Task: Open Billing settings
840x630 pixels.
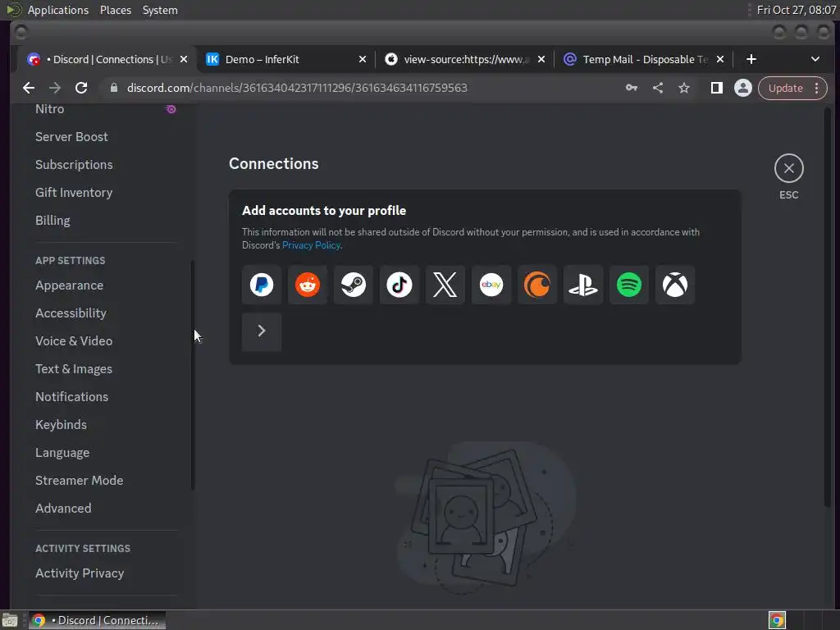Action: (x=106, y=220)
